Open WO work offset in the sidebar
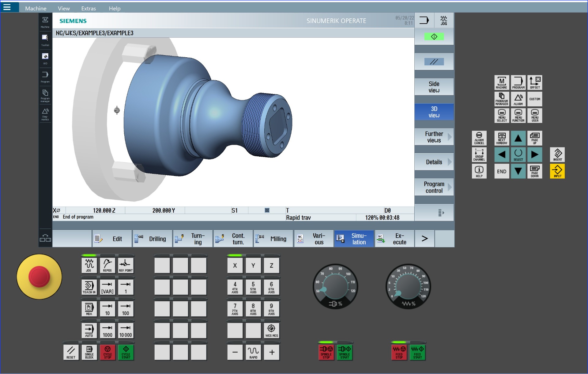This screenshot has width=588, height=374. pyautogui.click(x=45, y=59)
